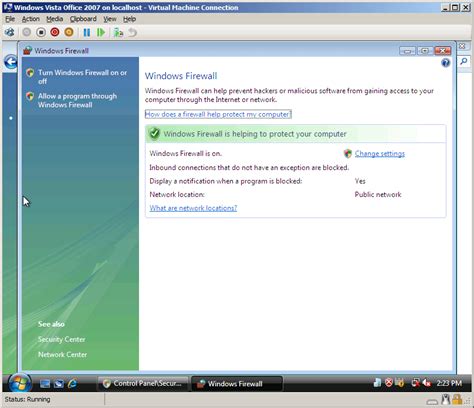Image resolution: width=474 pixels, height=408 pixels.
Task: Click the greyed-out Start VM toolbar icon
Action: pyautogui.click(x=26, y=32)
